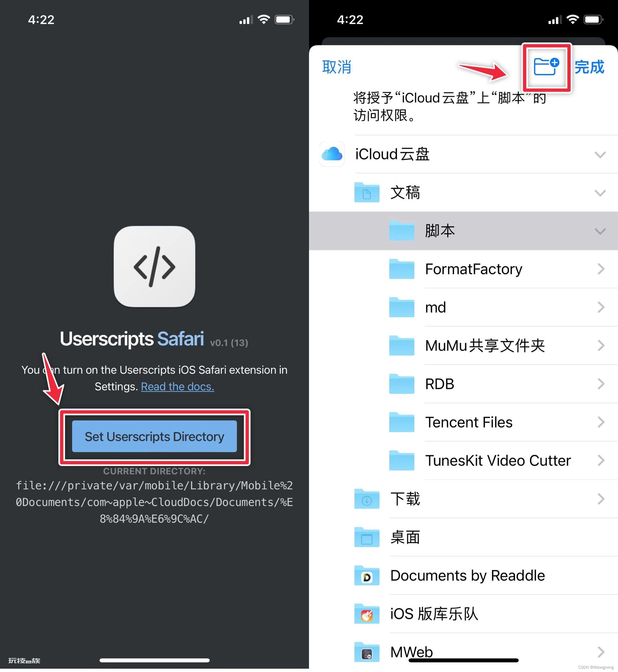The height and width of the screenshot is (672, 618).
Task: Tap 取消 to cancel folder picker
Action: pos(336,67)
